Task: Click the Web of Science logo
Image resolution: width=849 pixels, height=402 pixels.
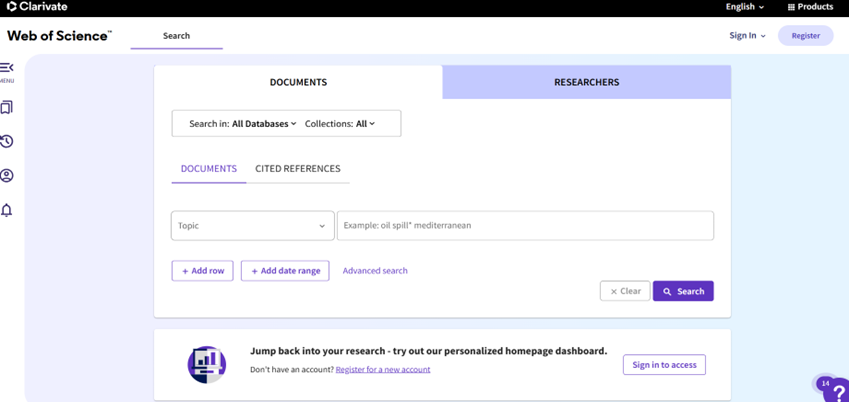Action: click(60, 36)
